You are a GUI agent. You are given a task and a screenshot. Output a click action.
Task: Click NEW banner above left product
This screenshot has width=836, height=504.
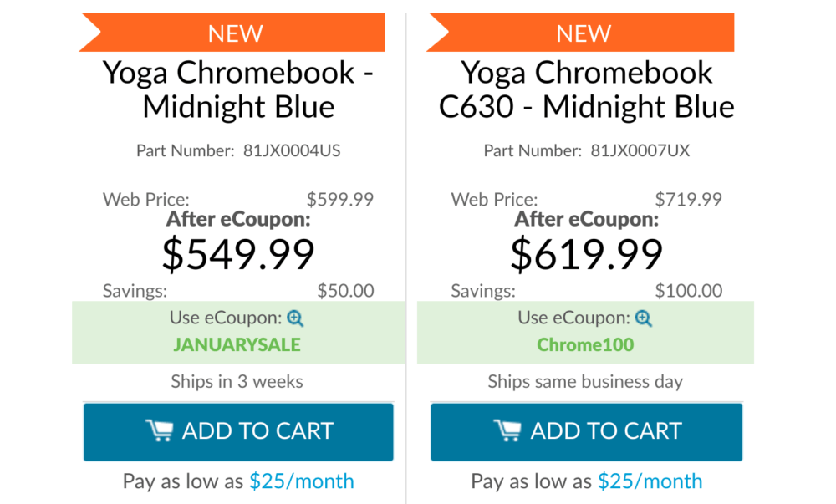point(232,33)
